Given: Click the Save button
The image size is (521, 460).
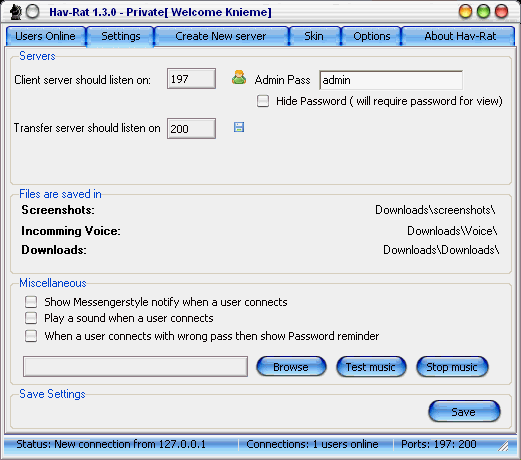Looking at the screenshot, I should click(464, 412).
